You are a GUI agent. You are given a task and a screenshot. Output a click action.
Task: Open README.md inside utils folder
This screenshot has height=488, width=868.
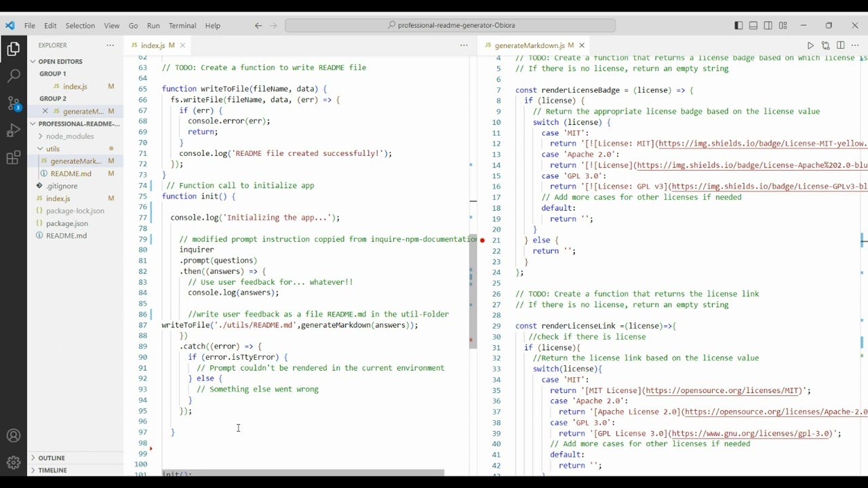[x=75, y=174]
